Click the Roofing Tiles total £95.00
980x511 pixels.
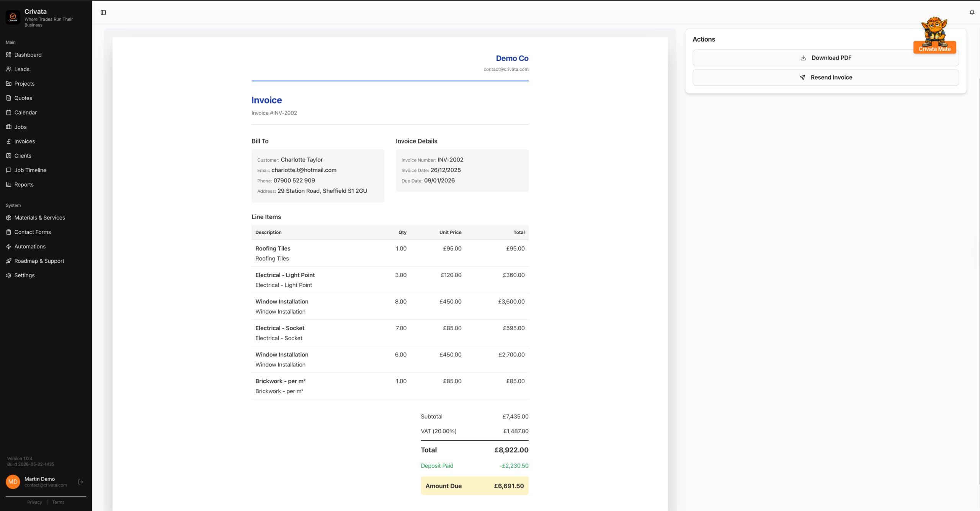tap(515, 249)
